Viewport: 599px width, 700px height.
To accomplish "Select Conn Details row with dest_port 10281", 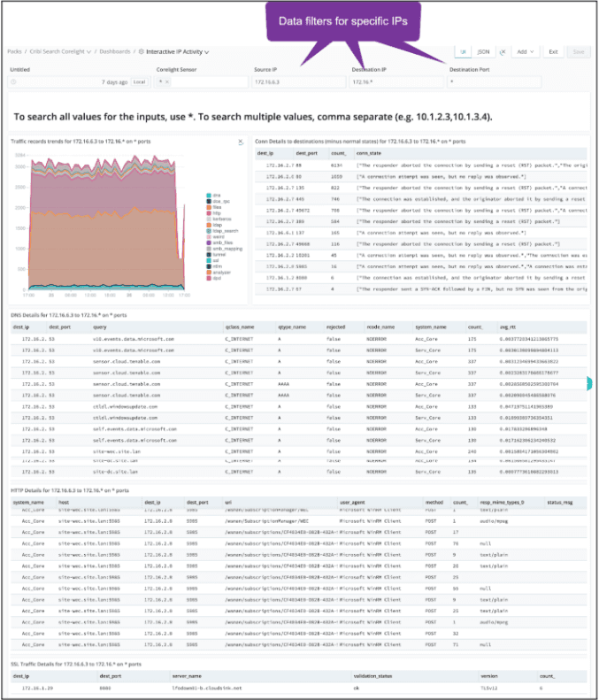I will [x=421, y=256].
